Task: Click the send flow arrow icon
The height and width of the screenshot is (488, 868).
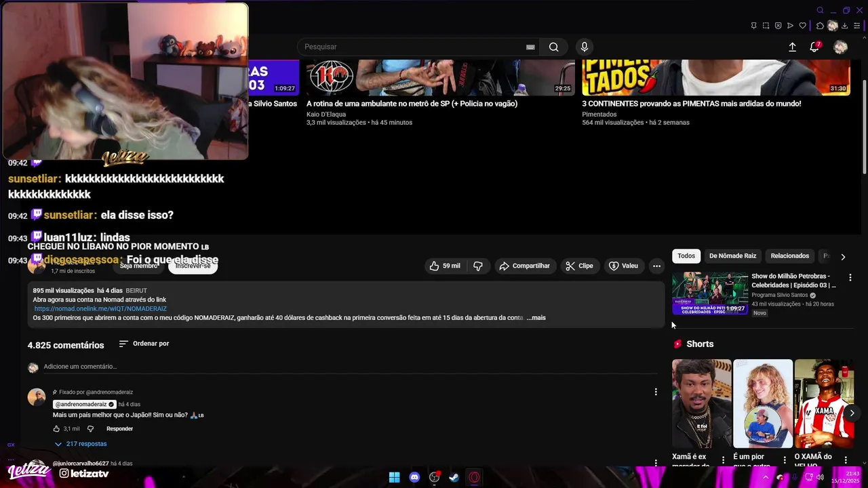Action: pos(790,26)
